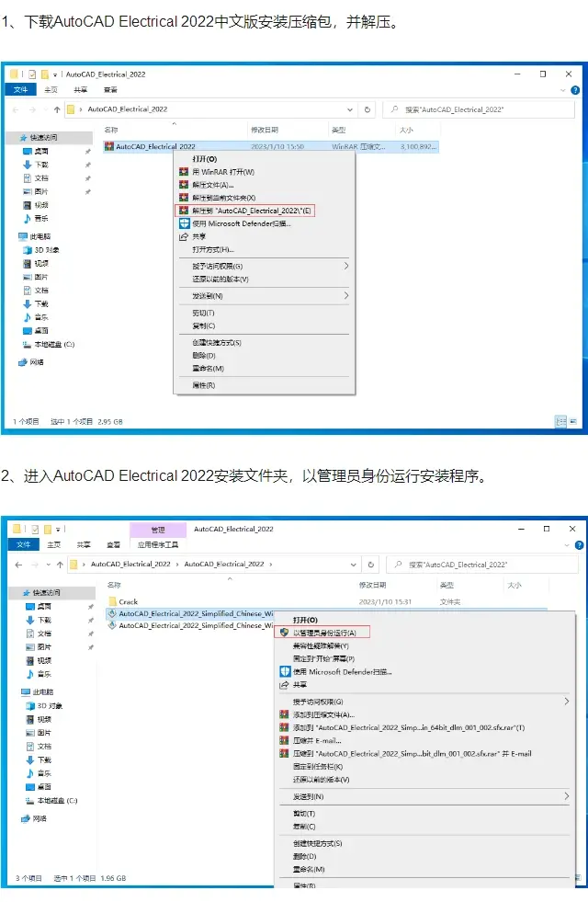The width and height of the screenshot is (588, 902).
Task: Click Defender shield icon in upper window's context menu
Action: [184, 223]
